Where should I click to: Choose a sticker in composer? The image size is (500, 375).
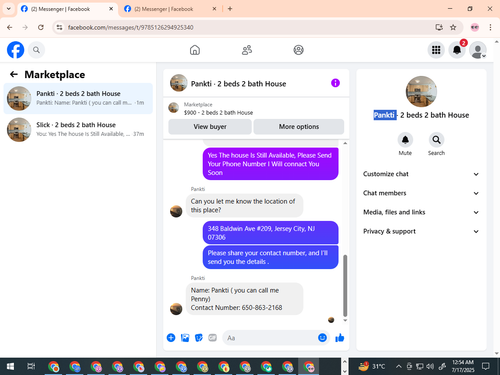click(x=199, y=338)
